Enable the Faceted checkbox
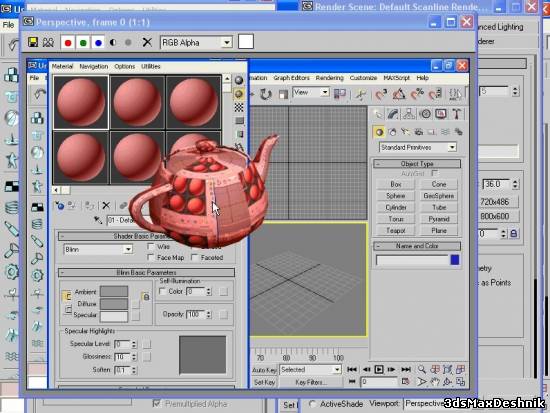The width and height of the screenshot is (550, 413). click(194, 258)
